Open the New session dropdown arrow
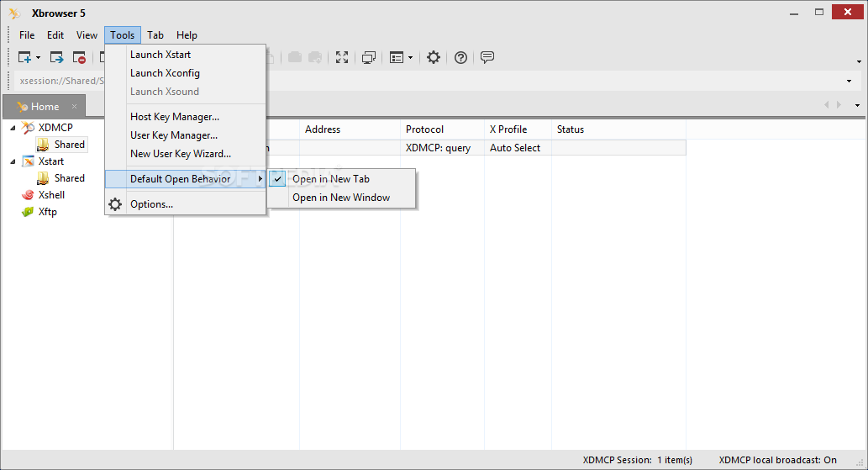This screenshot has height=470, width=868. (x=38, y=57)
